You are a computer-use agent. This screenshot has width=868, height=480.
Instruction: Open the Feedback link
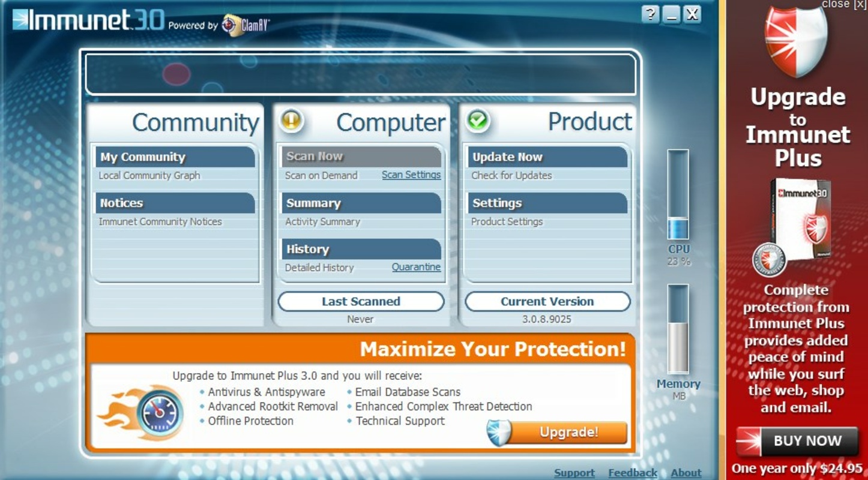(x=633, y=473)
